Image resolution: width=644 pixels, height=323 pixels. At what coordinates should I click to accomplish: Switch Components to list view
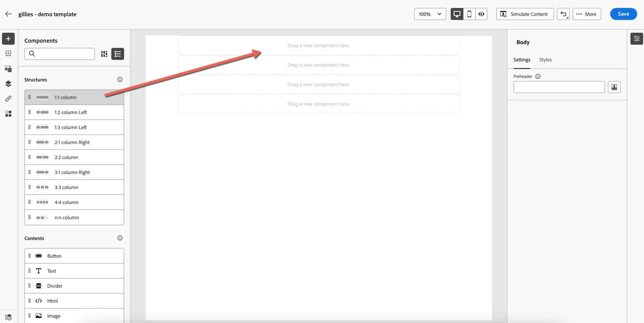(118, 54)
